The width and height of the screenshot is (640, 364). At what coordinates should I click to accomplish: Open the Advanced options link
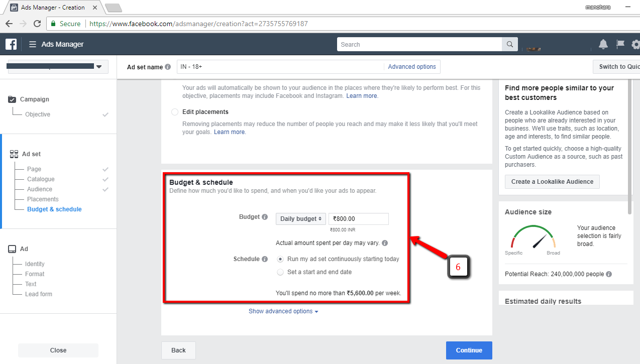412,67
